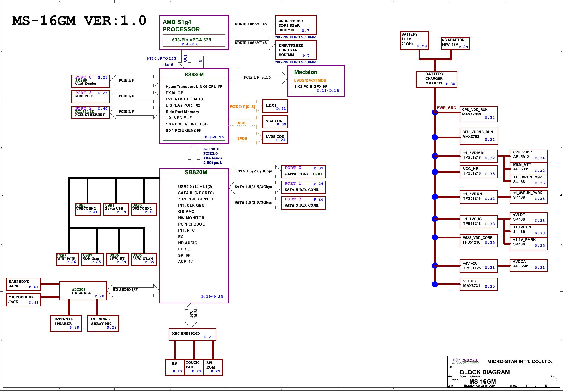The height and width of the screenshot is (392, 563).
Task: Click the USB5 3870 WLAN box
Action: [x=144, y=259]
